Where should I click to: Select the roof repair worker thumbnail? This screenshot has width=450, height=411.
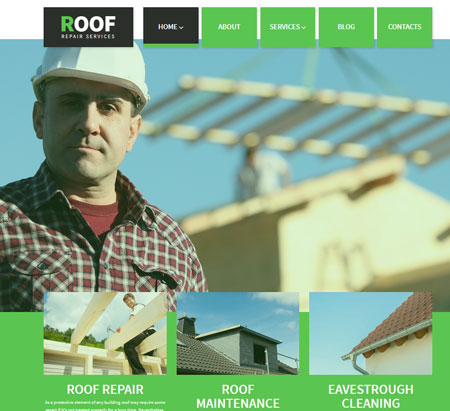pos(105,333)
